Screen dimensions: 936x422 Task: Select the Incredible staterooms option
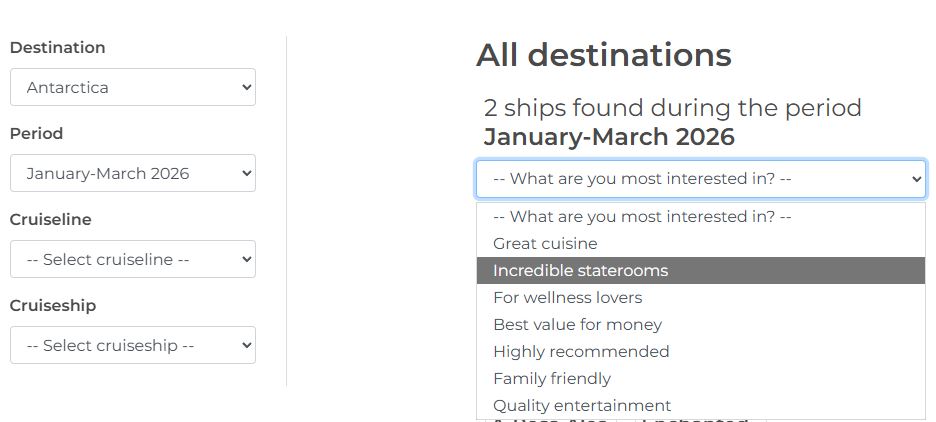tap(580, 270)
